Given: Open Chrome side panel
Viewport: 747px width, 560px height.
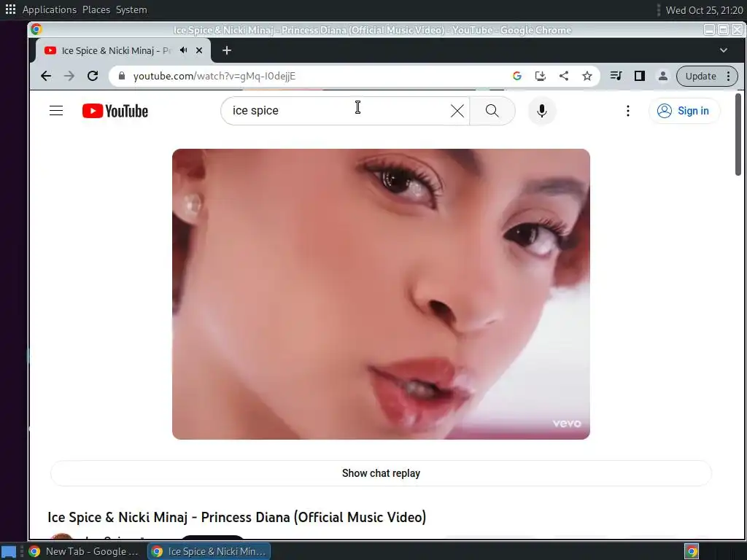Looking at the screenshot, I should click(x=639, y=76).
